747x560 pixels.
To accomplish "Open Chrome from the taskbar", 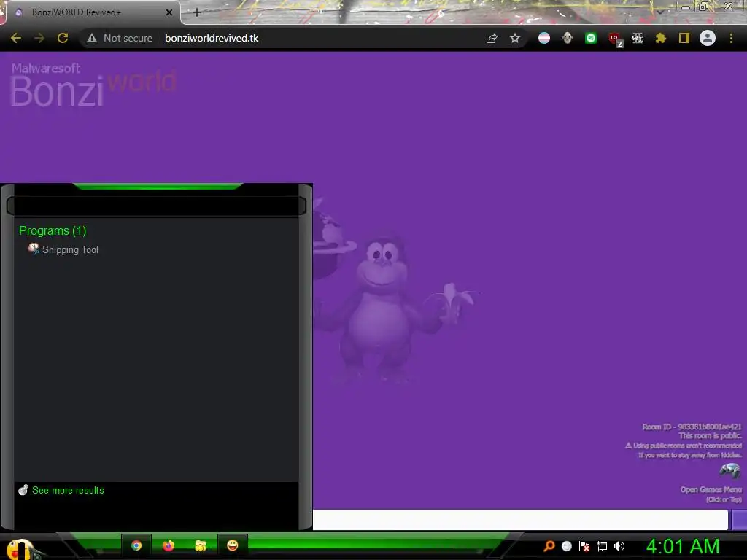I will (136, 545).
